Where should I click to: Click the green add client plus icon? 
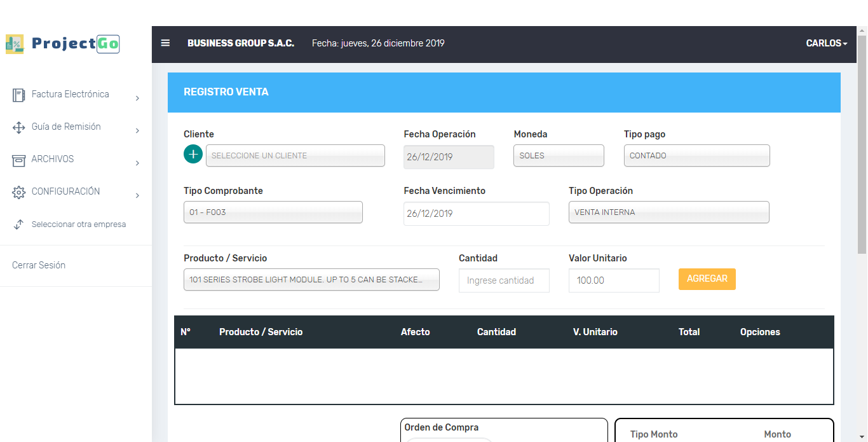click(193, 155)
